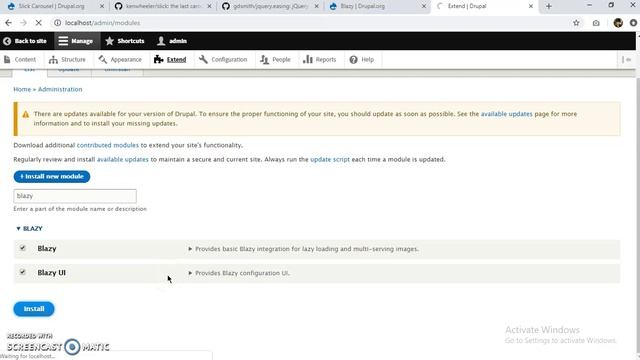Open available updates link in warning message

507,114
